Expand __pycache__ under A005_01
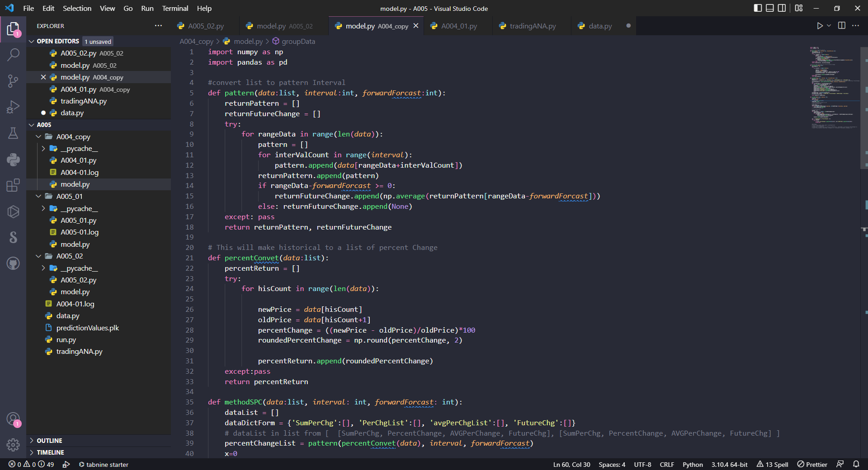This screenshot has height=470, width=868. pos(43,208)
